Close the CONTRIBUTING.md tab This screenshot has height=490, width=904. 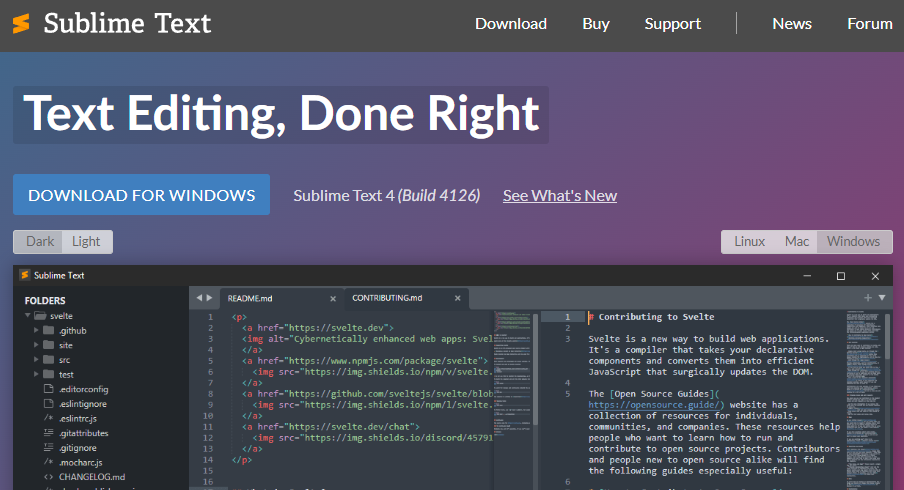pos(457,298)
